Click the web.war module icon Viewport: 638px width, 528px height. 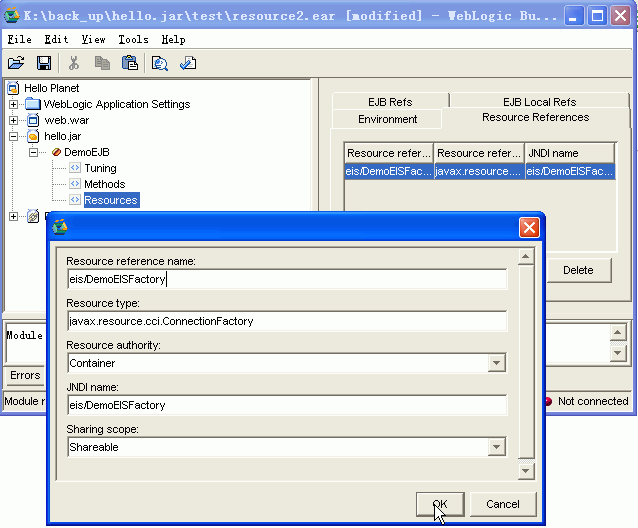[33, 120]
